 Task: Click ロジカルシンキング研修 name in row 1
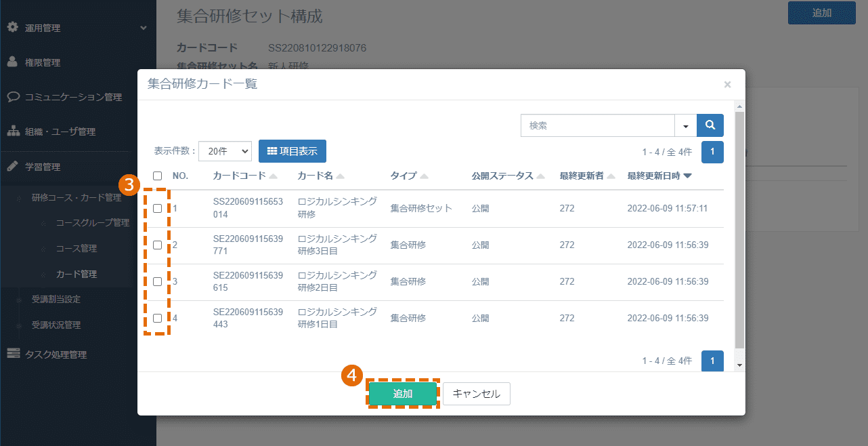[x=337, y=208]
